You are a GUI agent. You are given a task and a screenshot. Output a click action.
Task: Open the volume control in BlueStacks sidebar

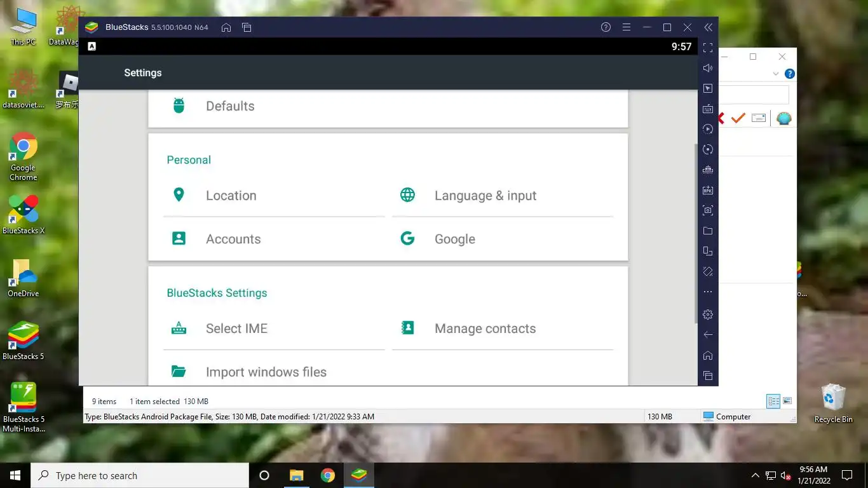(x=708, y=68)
